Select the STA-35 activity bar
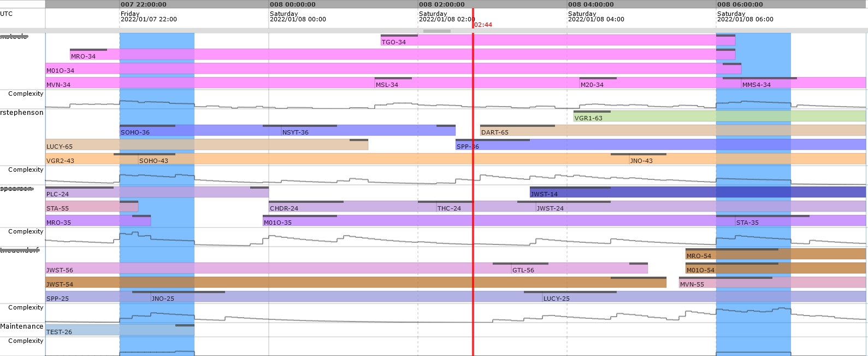The height and width of the screenshot is (356, 868). 800,221
